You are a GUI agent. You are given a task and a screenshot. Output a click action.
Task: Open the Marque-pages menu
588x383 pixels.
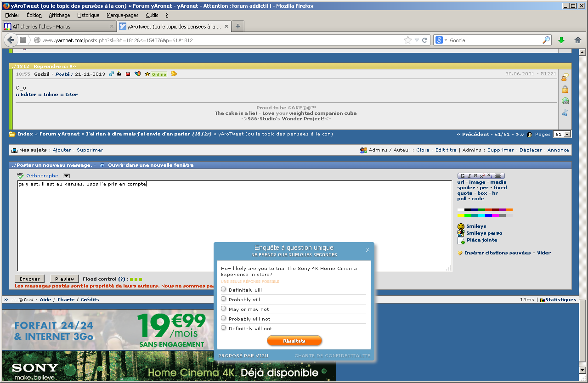coord(122,15)
